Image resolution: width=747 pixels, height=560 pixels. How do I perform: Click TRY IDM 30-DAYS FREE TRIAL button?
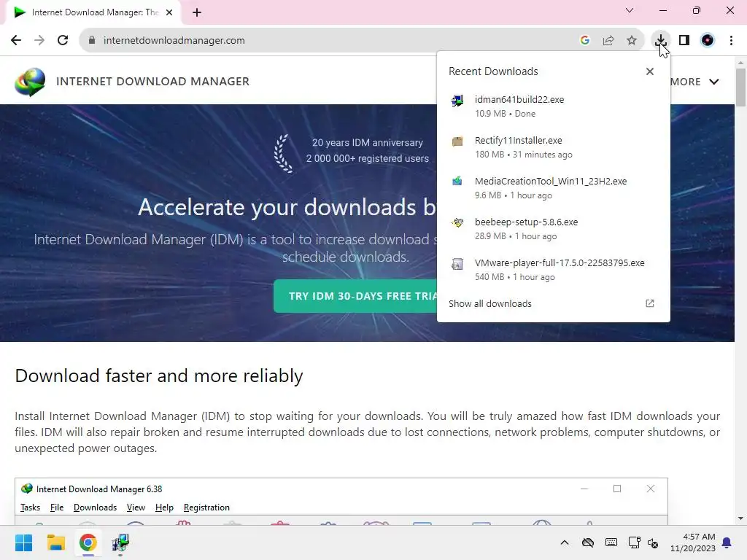tap(355, 296)
